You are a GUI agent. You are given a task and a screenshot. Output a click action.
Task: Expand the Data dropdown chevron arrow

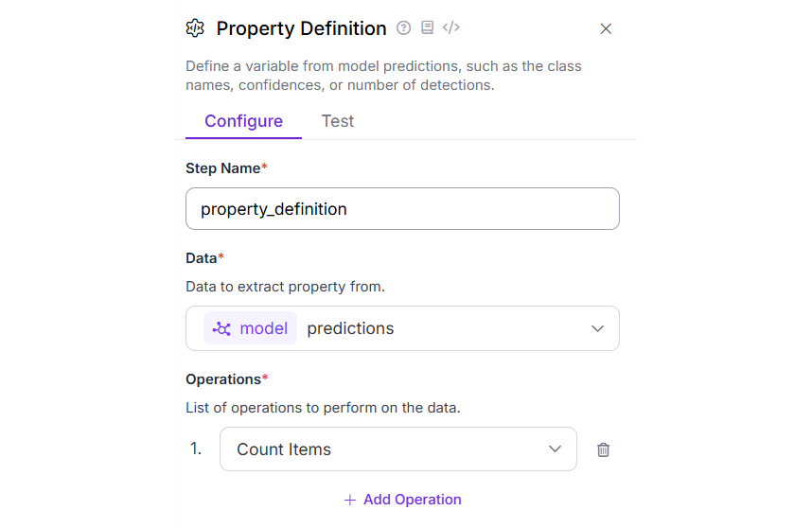pos(597,328)
